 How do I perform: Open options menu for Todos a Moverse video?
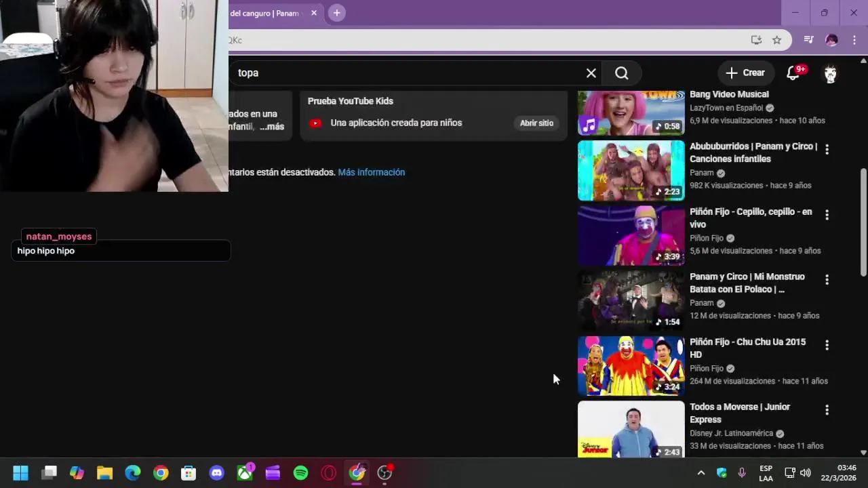pos(827,410)
